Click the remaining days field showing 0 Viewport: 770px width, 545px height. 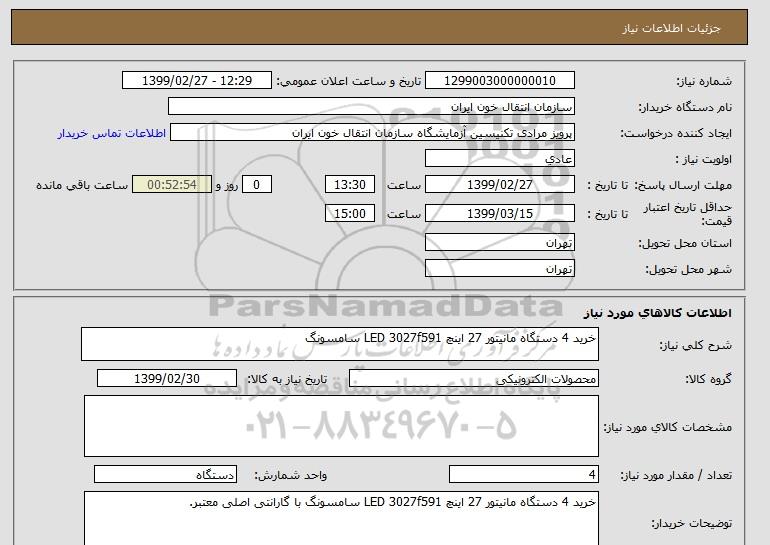(256, 185)
